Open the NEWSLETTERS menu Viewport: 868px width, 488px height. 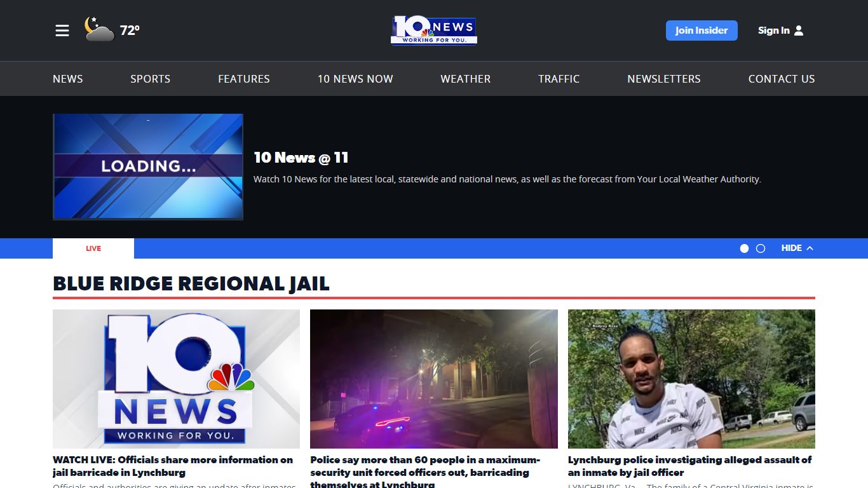tap(664, 79)
